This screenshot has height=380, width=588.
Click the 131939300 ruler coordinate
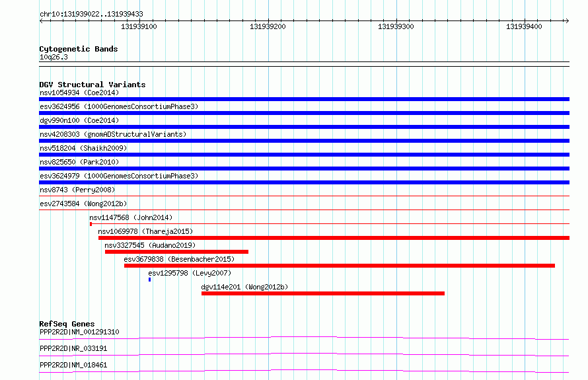pos(396,26)
